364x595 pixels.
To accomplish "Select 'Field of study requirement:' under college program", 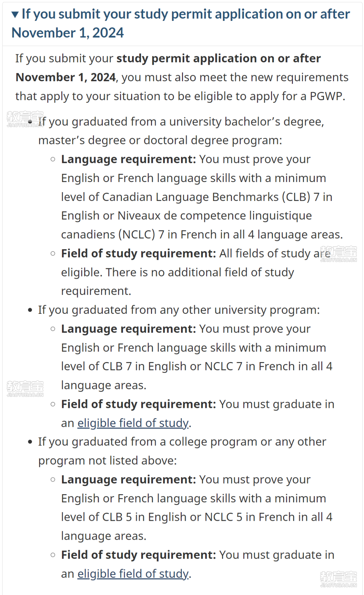I will click(139, 555).
